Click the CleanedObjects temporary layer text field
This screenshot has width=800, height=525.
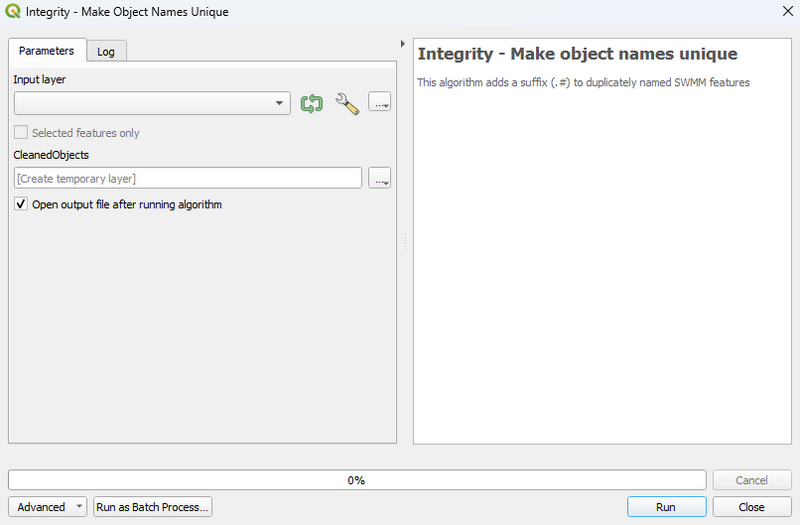pyautogui.click(x=188, y=178)
